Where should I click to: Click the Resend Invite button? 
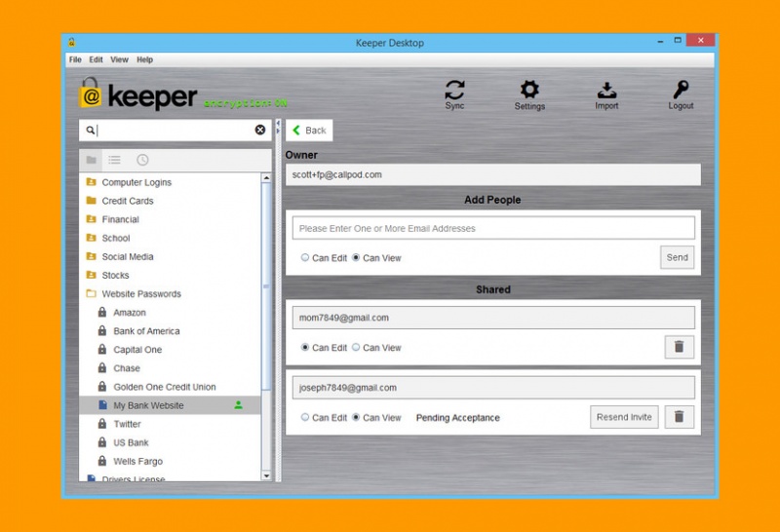coord(624,417)
